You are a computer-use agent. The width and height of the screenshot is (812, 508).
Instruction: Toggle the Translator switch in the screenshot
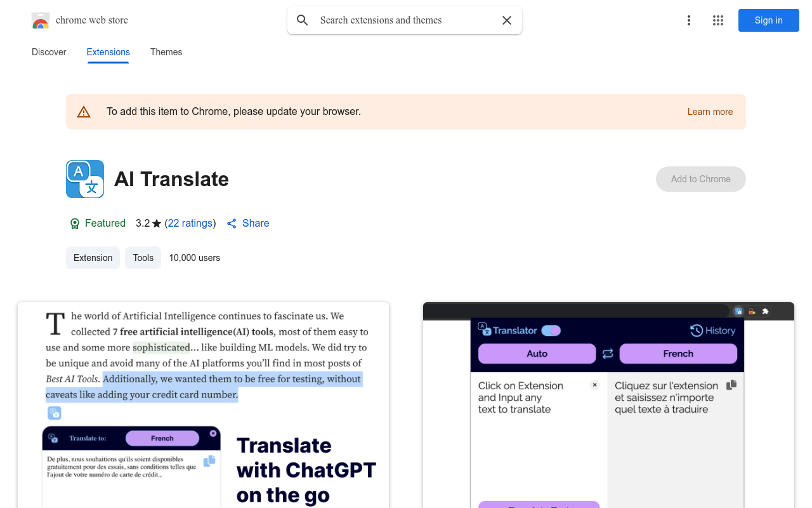551,330
